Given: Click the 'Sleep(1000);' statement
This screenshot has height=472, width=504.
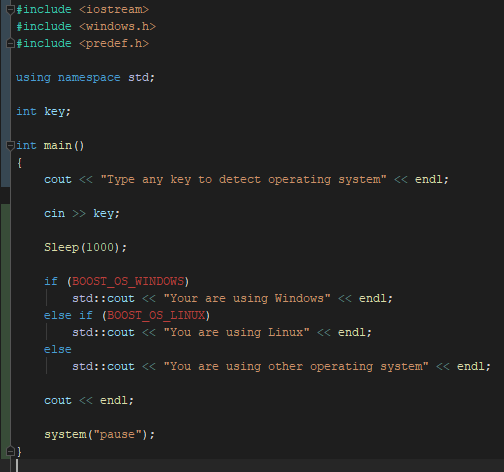Looking at the screenshot, I should [85, 247].
